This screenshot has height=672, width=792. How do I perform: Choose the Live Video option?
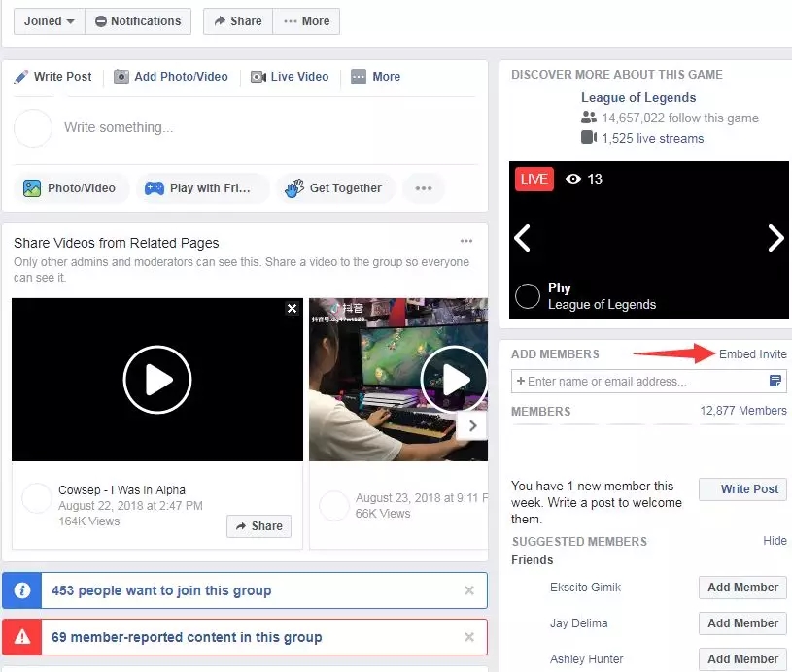tap(290, 77)
